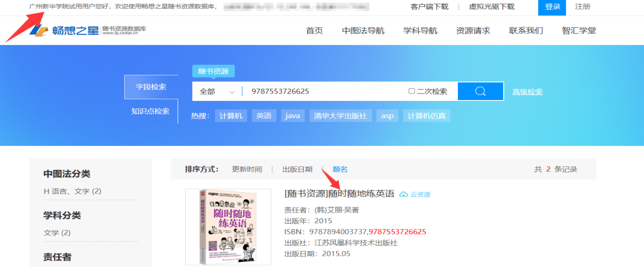Open 中图法导航 menu item
644x267 pixels.
point(363,31)
